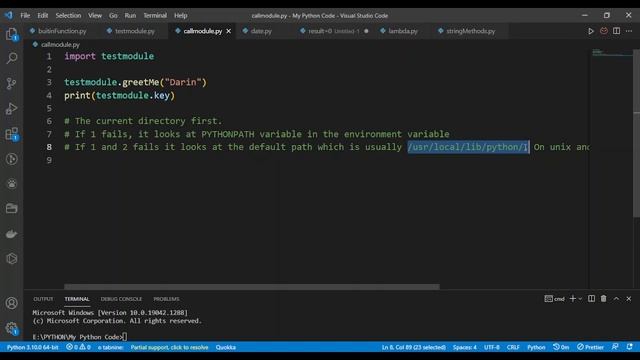640x360 pixels.
Task: Click the Quokka status bar item
Action: [x=226, y=347]
